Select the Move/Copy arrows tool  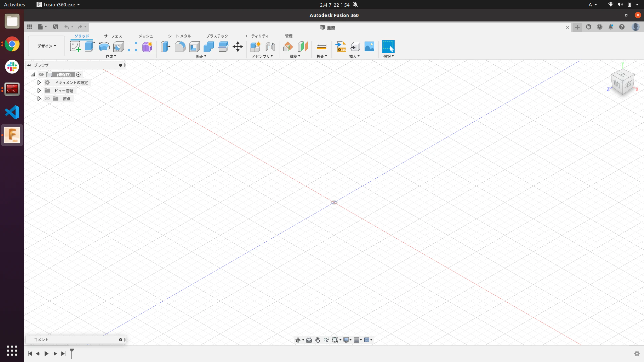(237, 47)
